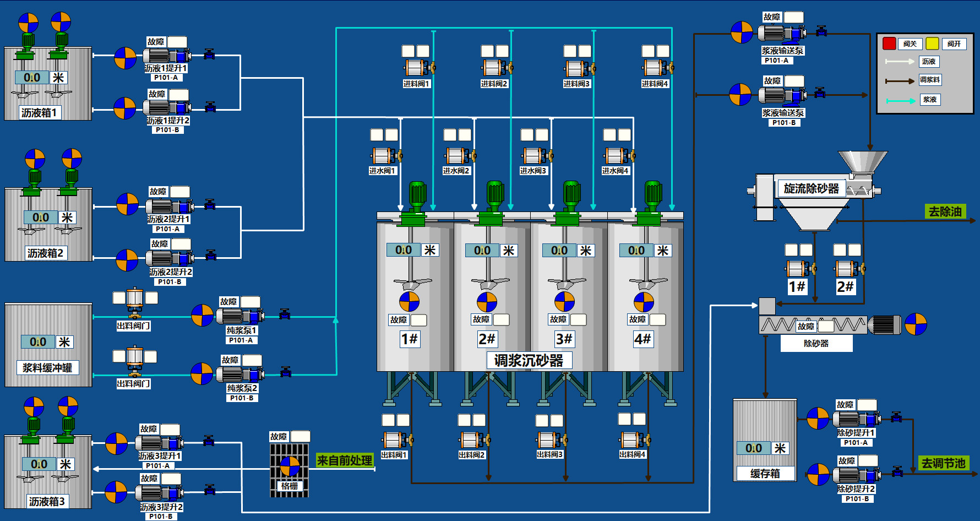Toggle the 故障 indicator box of 纯浆泵1
This screenshot has width=980, height=521.
tap(250, 302)
